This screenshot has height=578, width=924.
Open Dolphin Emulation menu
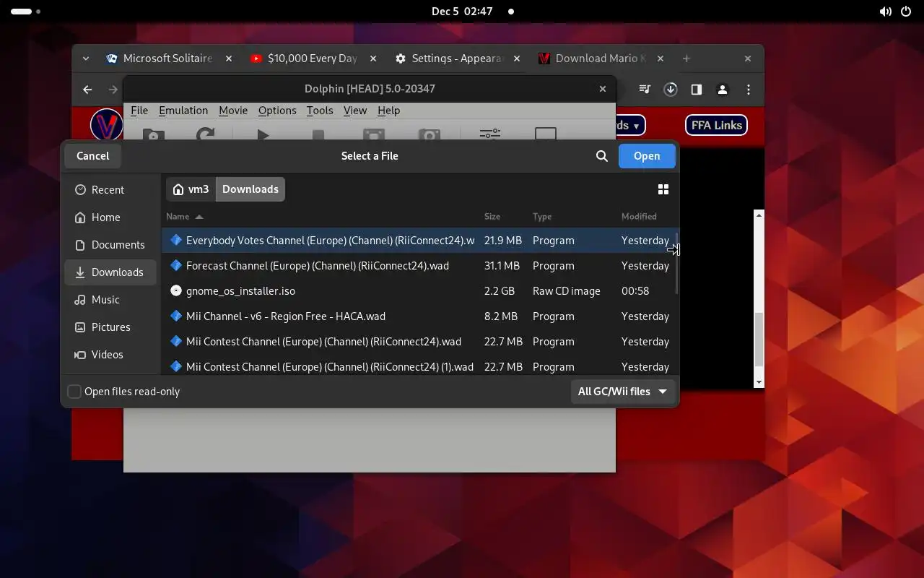pos(183,111)
